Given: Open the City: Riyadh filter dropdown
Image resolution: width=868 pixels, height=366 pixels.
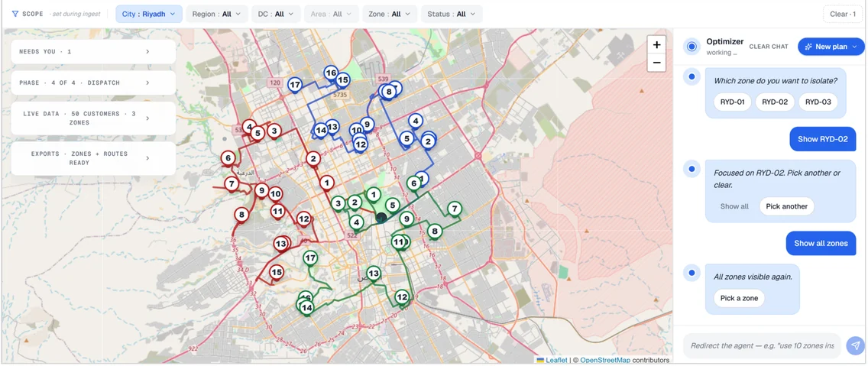Looking at the screenshot, I should pyautogui.click(x=149, y=14).
